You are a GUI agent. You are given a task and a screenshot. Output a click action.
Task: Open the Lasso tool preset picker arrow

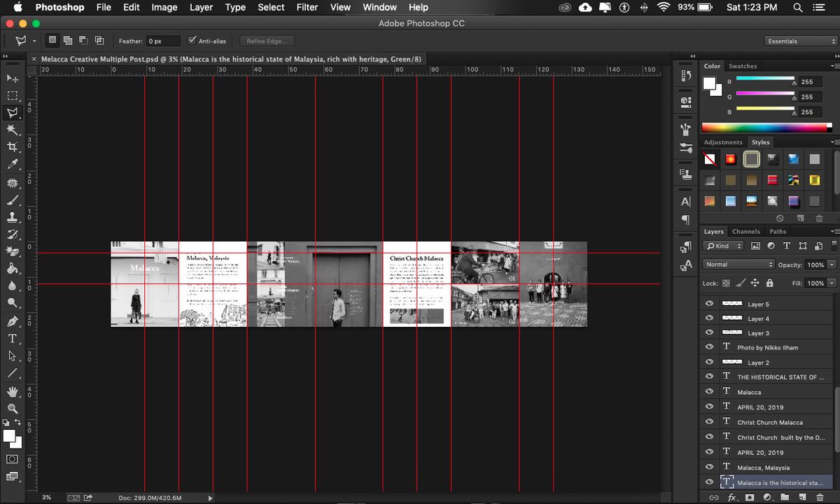click(x=34, y=41)
